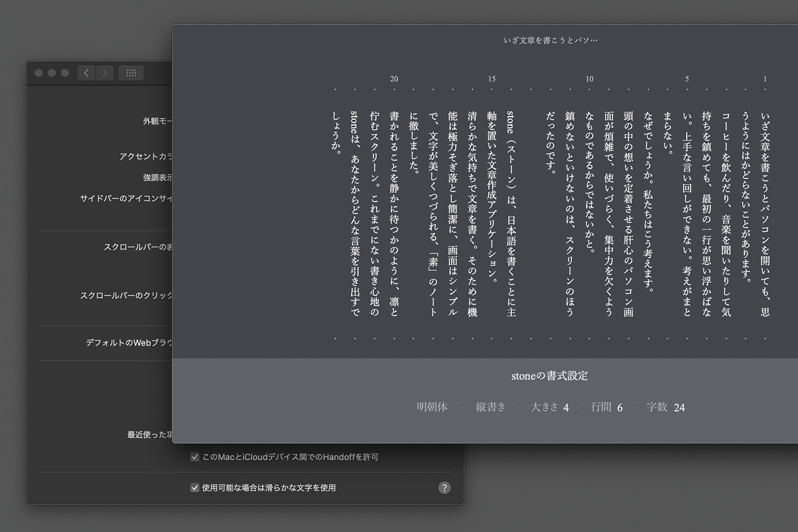Change the 字数 character count setting
798x532 pixels.
(666, 407)
